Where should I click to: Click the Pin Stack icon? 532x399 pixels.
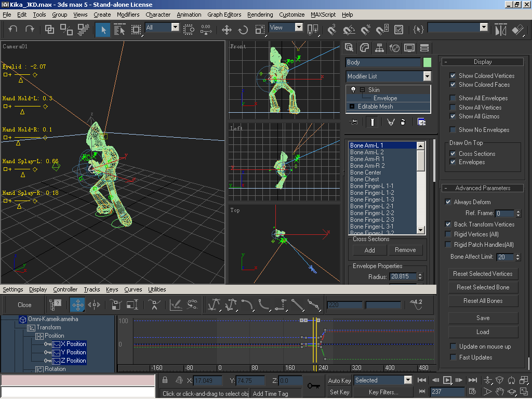tap(353, 122)
